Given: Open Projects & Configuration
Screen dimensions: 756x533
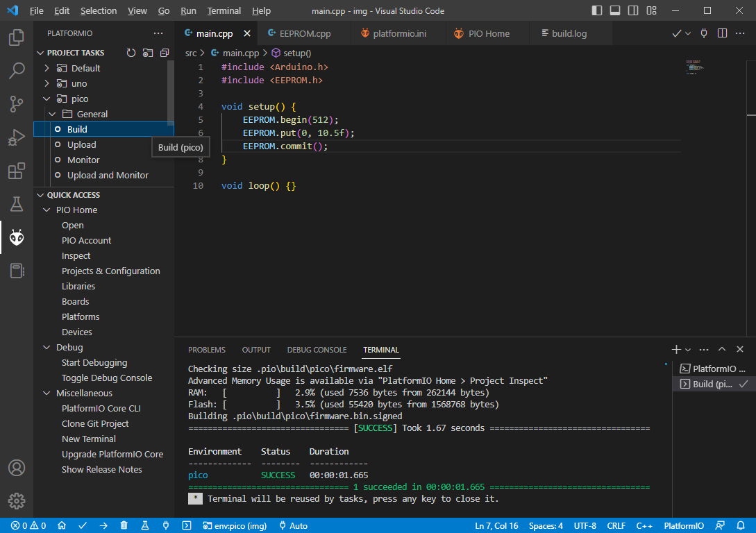Looking at the screenshot, I should pyautogui.click(x=111, y=271).
